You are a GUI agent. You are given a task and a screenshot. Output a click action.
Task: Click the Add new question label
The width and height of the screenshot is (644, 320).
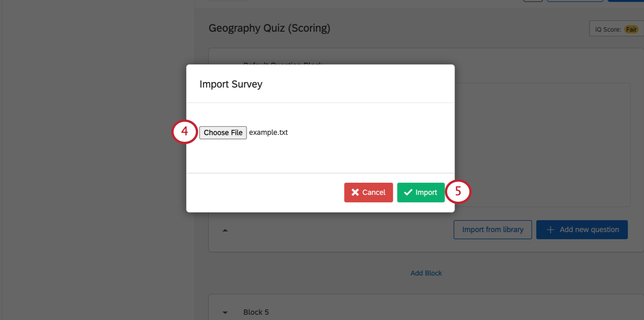(589, 230)
